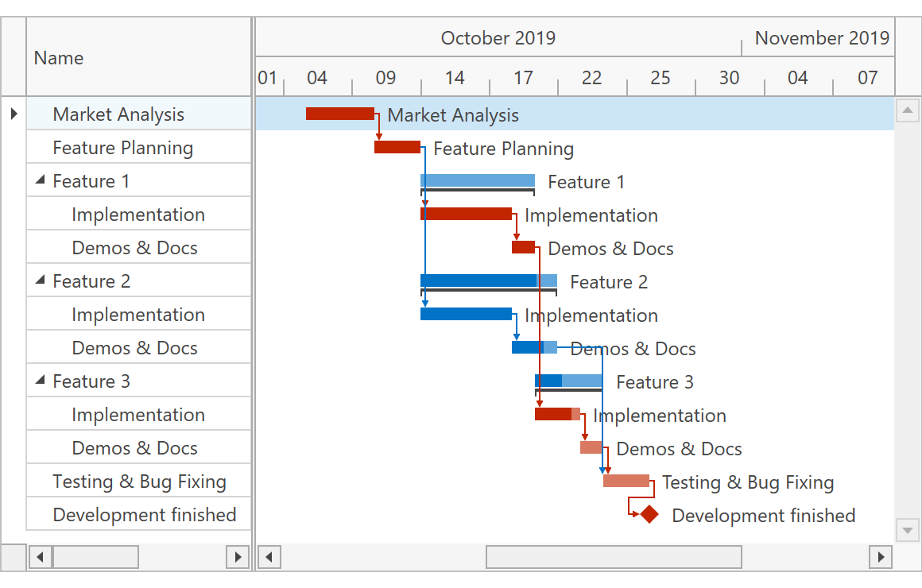Viewport: 922px width, 588px height.
Task: Select the Feature Planning task bar
Action: coord(397,147)
